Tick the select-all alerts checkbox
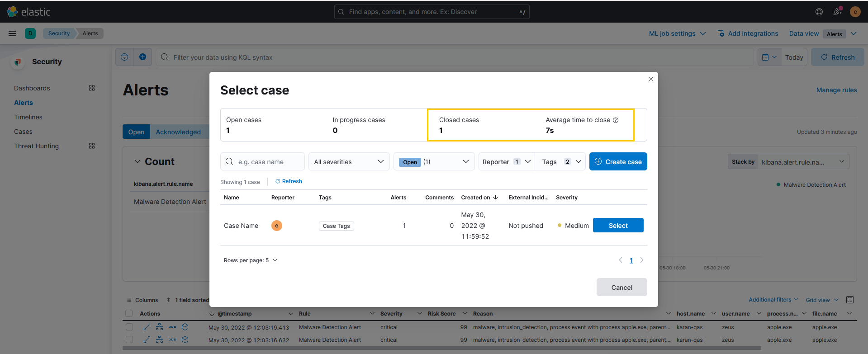 [129, 314]
